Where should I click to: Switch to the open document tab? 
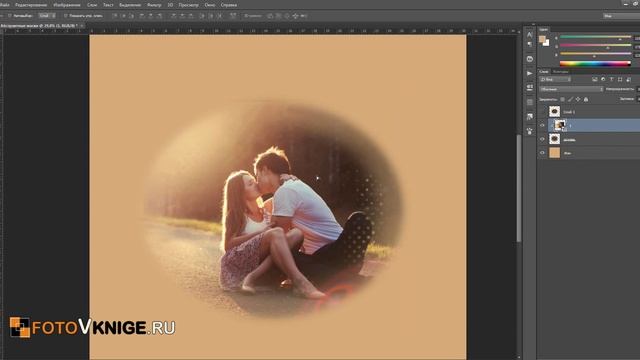point(40,25)
